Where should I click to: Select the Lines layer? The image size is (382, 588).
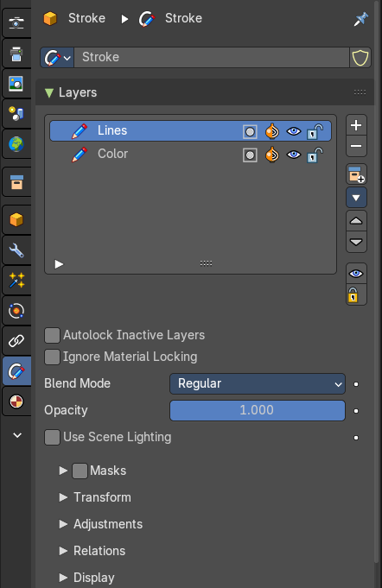point(190,131)
